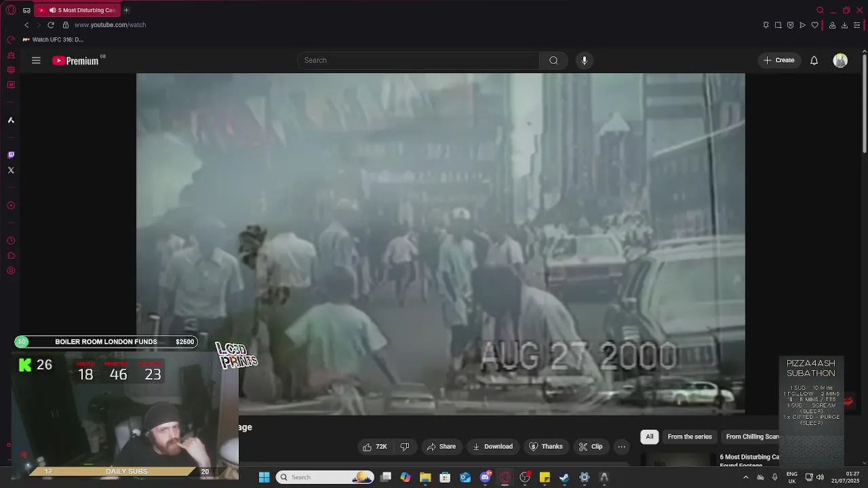The height and width of the screenshot is (488, 868).
Task: Click the video Download button
Action: (x=492, y=447)
